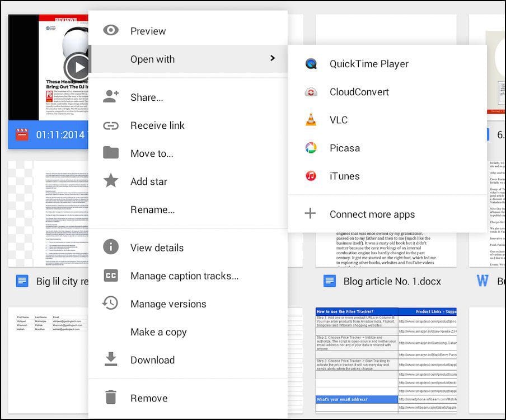Image resolution: width=506 pixels, height=420 pixels.
Task: Click the Download arrow icon
Action: [x=111, y=360]
